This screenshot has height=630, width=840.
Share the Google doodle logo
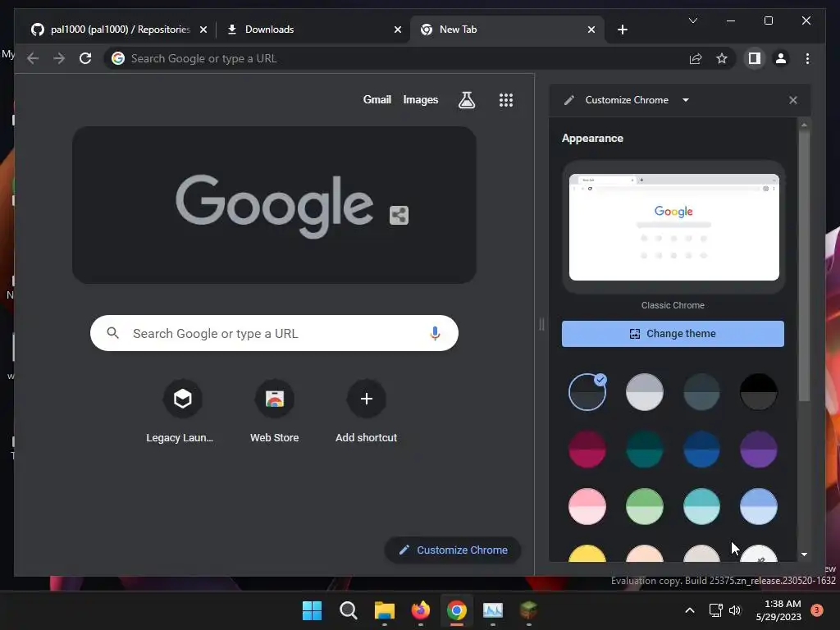pos(399,216)
